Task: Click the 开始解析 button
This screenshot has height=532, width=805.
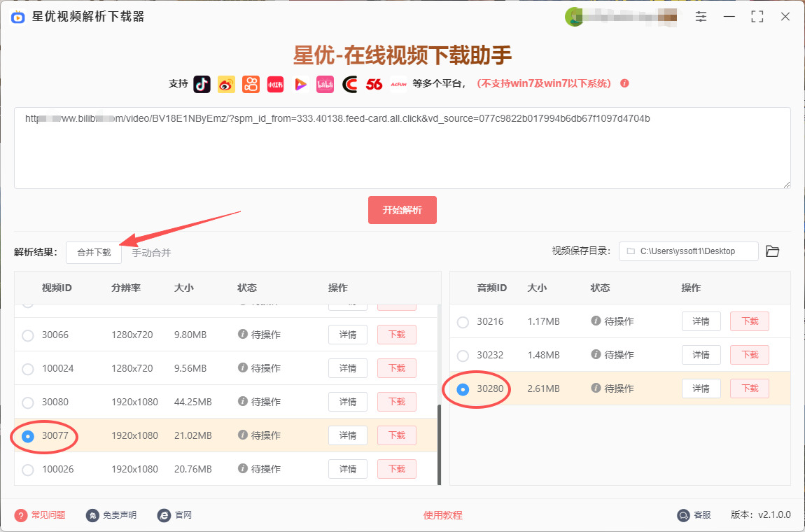Action: pos(402,210)
